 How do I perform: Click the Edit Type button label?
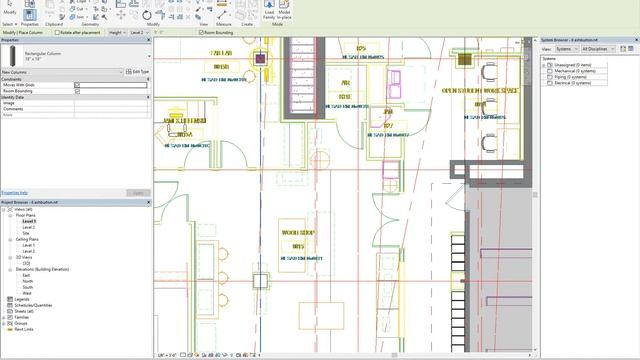click(140, 72)
